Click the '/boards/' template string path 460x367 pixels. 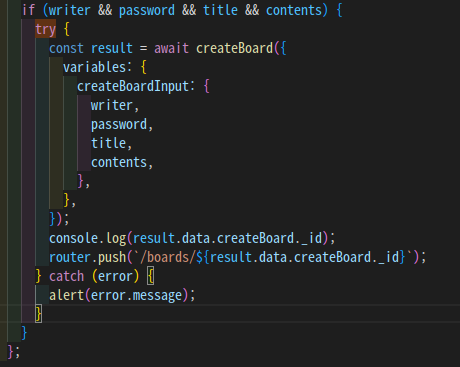click(x=168, y=257)
